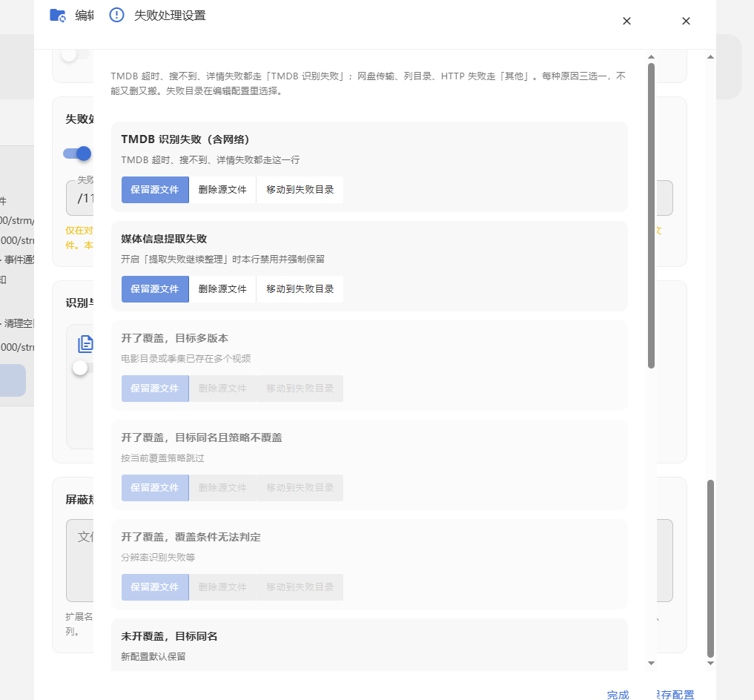Click 保留源文件 under 开了覆盖，目标多版本
This screenshot has width=754, height=700.
tap(155, 389)
